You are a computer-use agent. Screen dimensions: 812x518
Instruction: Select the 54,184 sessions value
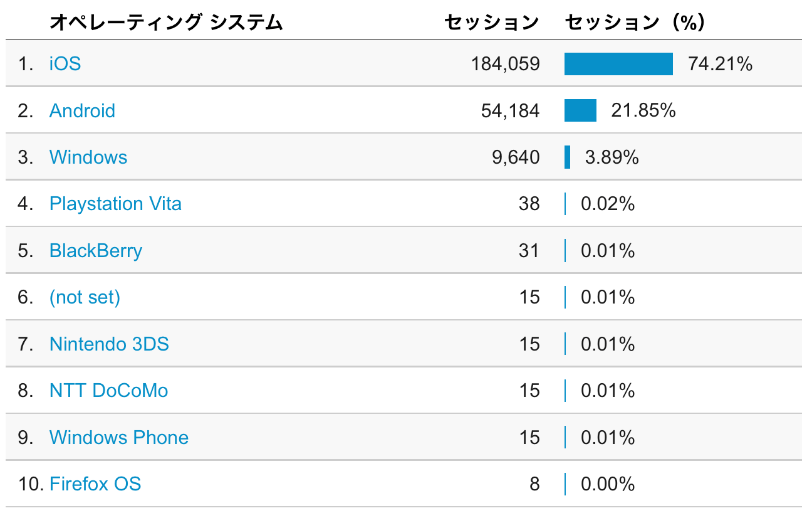(510, 111)
